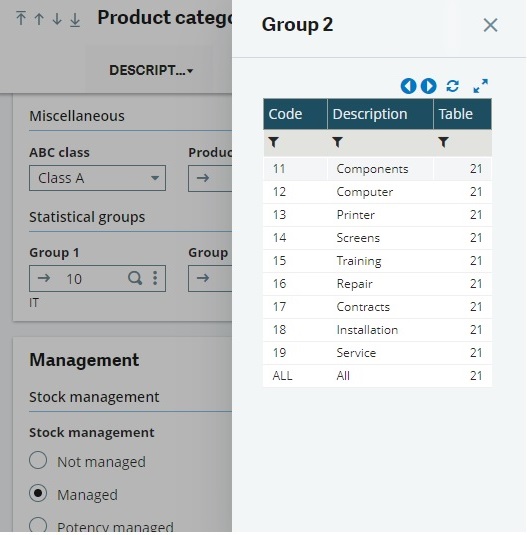Open filter for the Table column
Viewport: 527px width, 535px height.
(443, 142)
